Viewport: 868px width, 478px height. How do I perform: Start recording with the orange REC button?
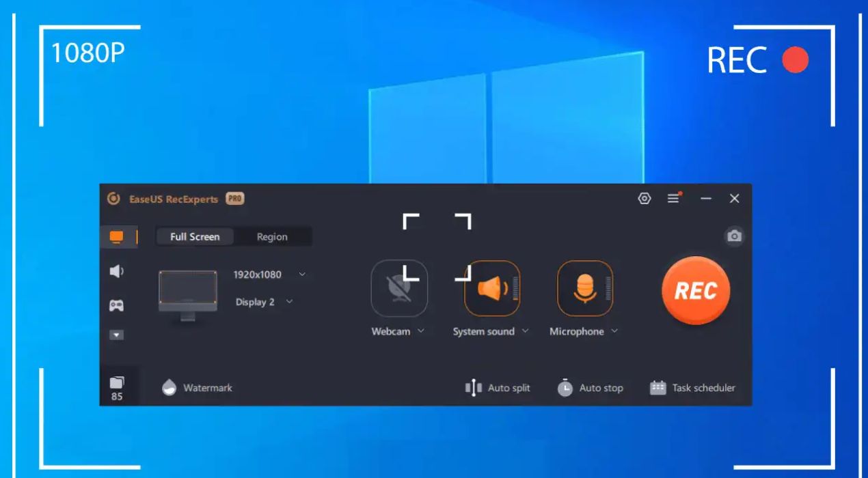pos(696,291)
